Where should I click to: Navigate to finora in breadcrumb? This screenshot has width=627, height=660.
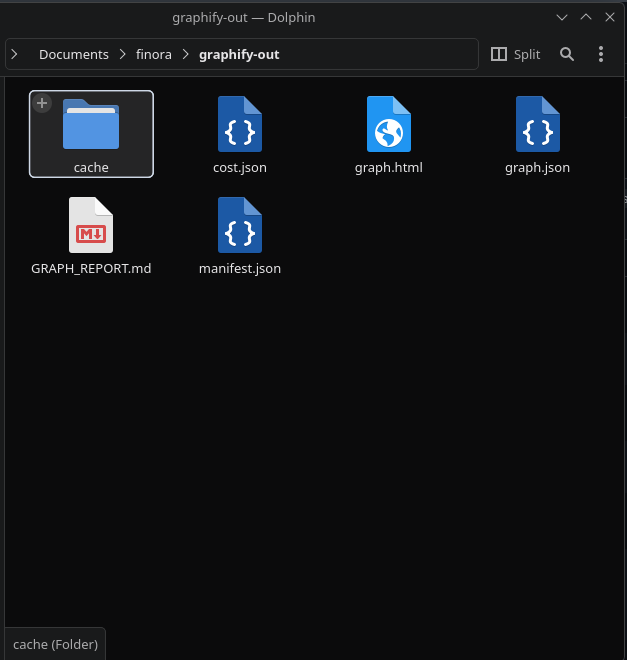pos(154,54)
